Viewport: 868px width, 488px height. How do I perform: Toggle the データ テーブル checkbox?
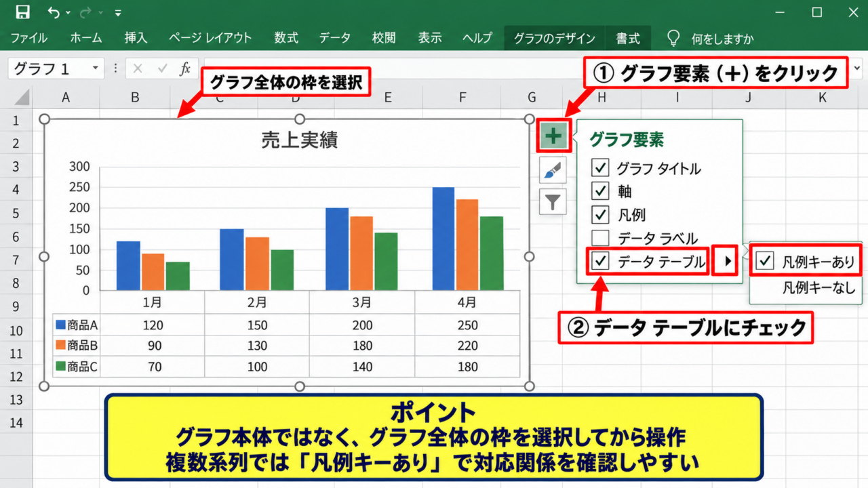click(x=600, y=262)
